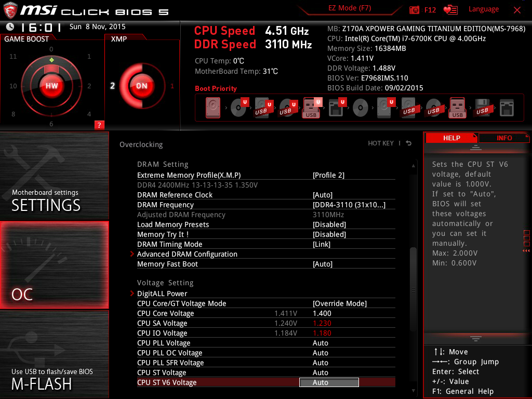This screenshot has width=532, height=399.
Task: Open the OC overclocking section
Action: (54, 265)
